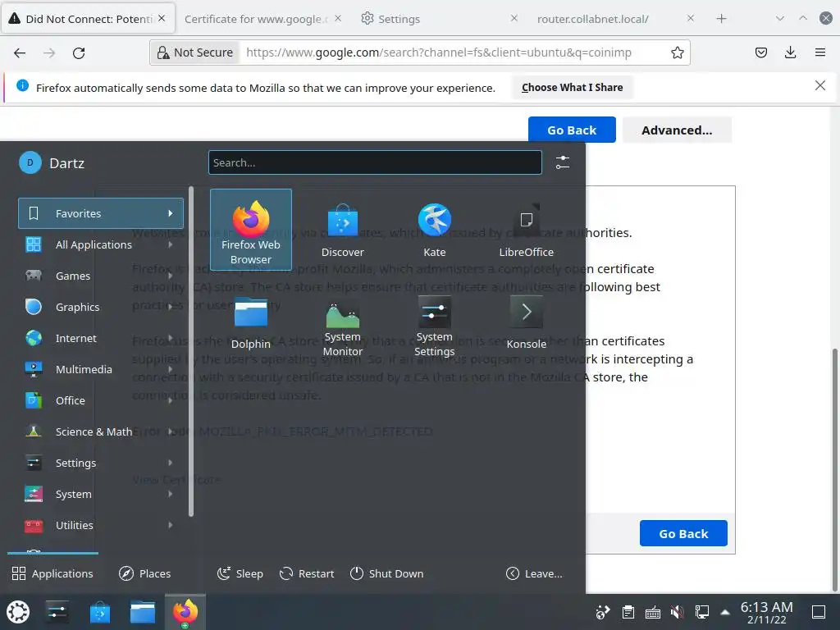840x630 pixels.
Task: Click the KDE application launcher button
Action: (x=18, y=612)
